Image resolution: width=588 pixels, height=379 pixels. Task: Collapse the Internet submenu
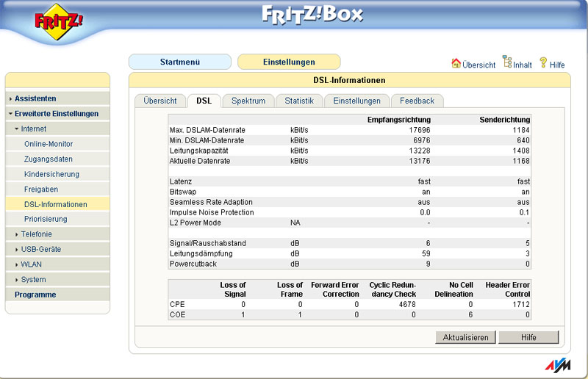coord(16,129)
